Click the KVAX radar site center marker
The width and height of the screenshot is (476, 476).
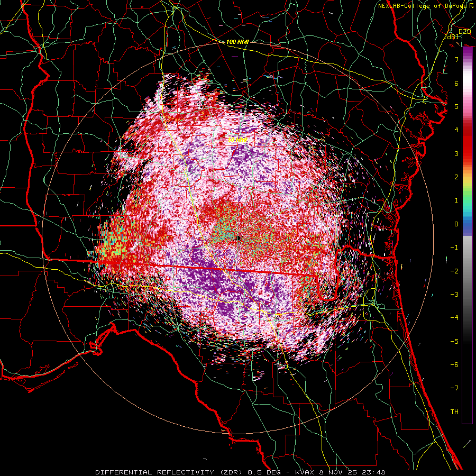[239, 239]
